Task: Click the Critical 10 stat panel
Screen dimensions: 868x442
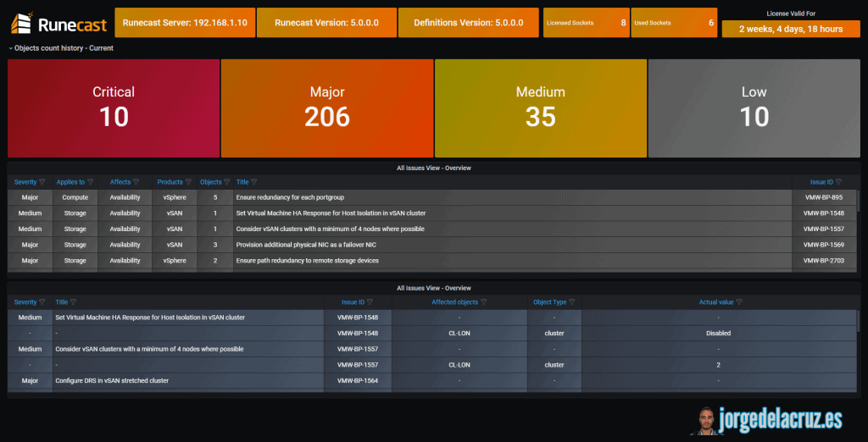Action: 114,108
